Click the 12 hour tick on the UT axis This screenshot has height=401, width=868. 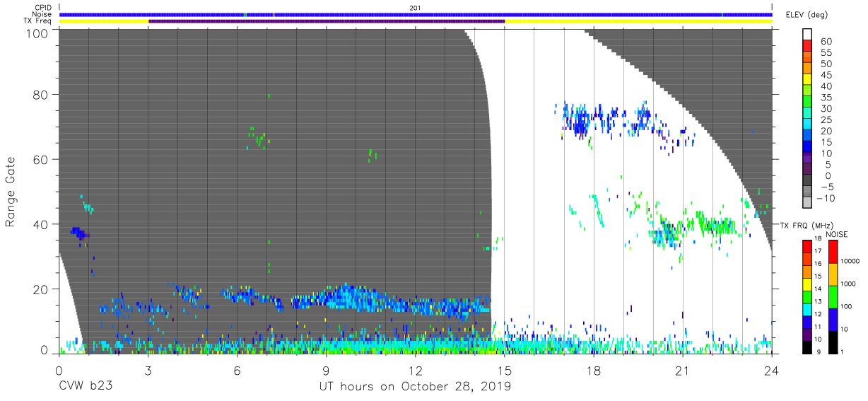pyautogui.click(x=415, y=371)
